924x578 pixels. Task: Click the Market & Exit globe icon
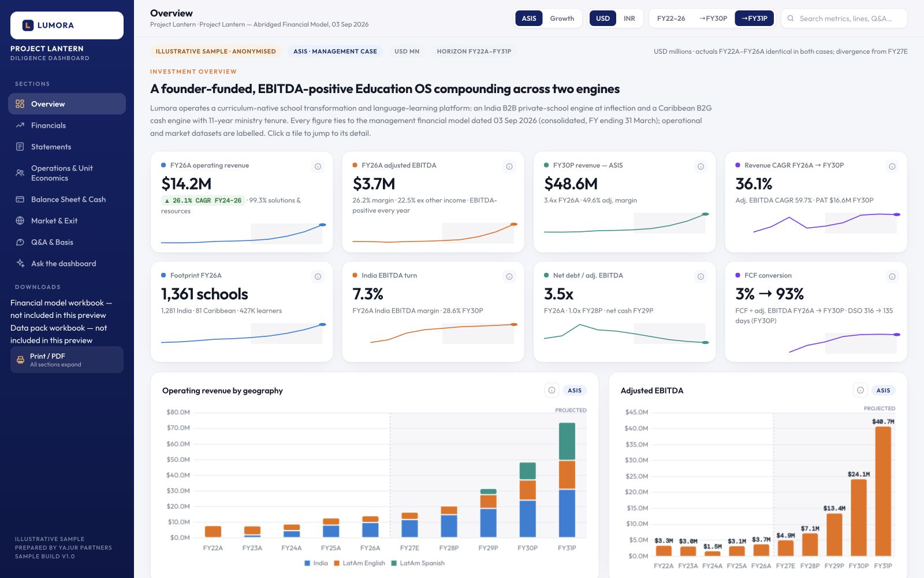pyautogui.click(x=20, y=221)
